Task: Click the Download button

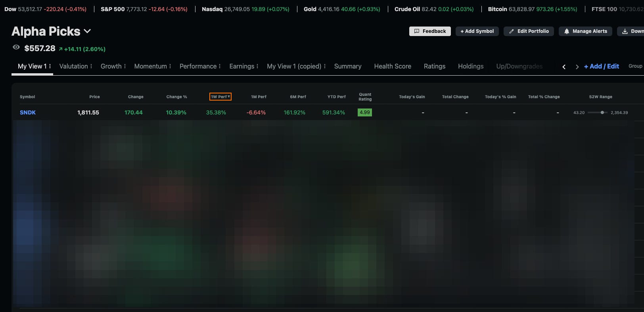Action: click(x=631, y=31)
